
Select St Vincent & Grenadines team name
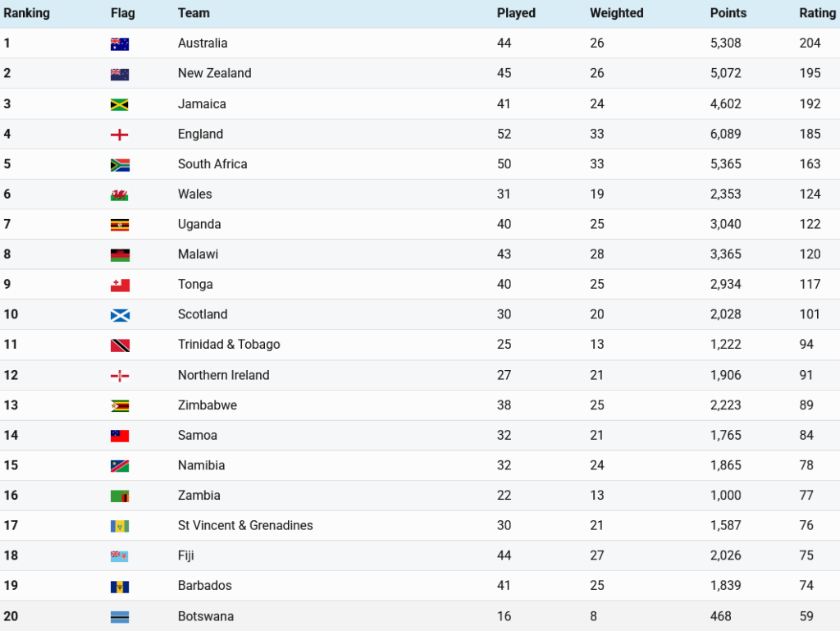[x=245, y=525]
